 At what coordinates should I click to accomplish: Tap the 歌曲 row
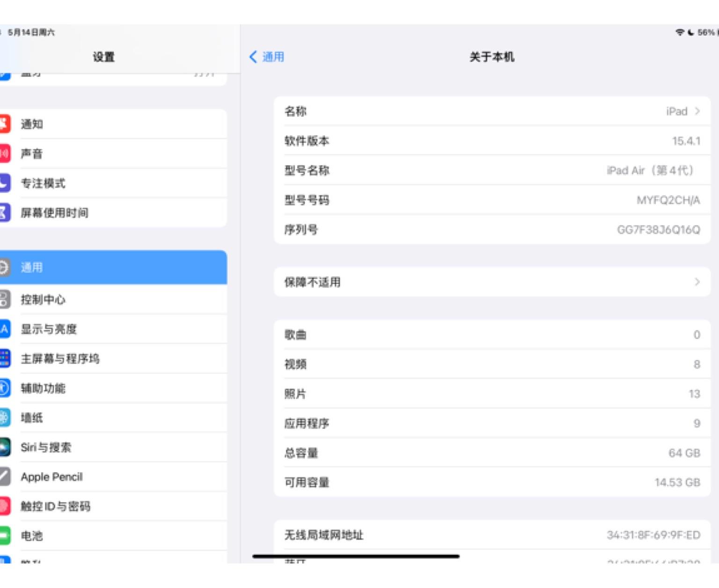pyautogui.click(x=492, y=335)
